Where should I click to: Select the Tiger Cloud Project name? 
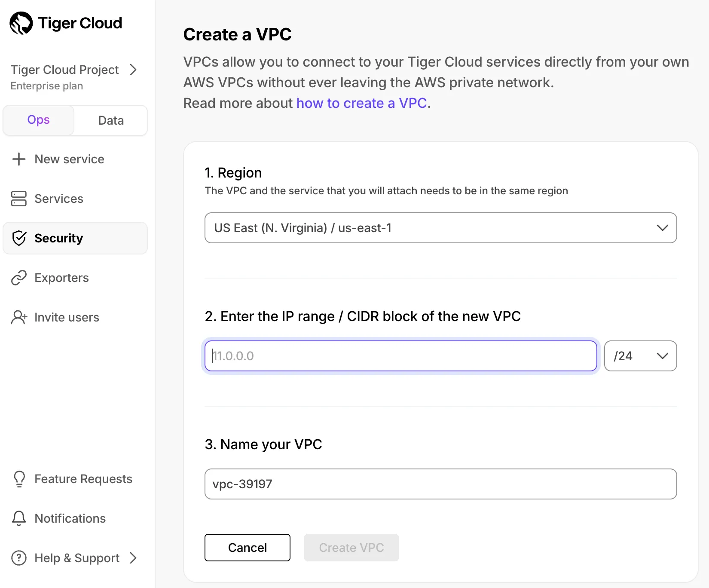click(64, 70)
